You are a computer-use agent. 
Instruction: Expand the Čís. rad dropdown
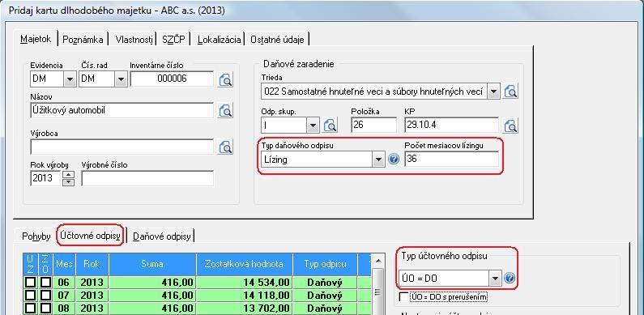pyautogui.click(x=121, y=79)
